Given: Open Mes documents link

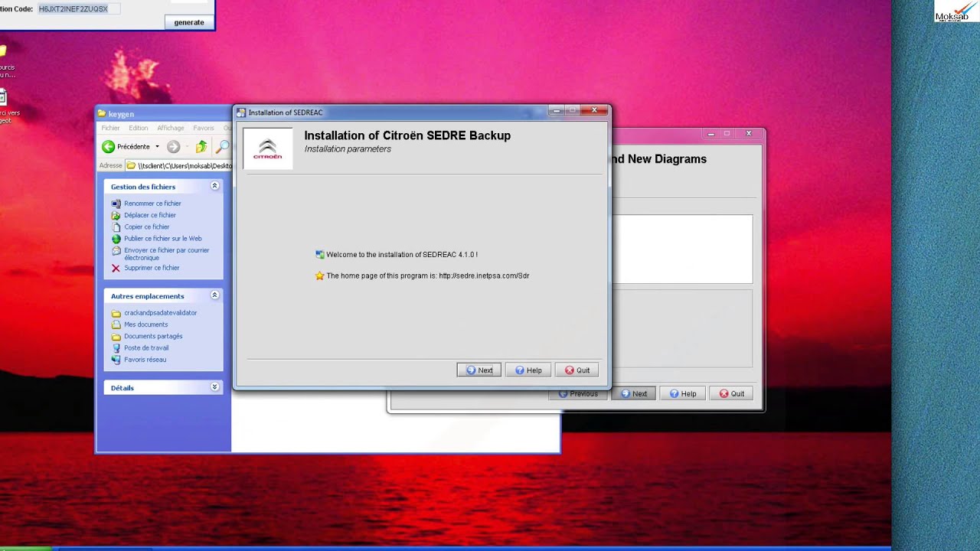Looking at the screenshot, I should tap(145, 324).
